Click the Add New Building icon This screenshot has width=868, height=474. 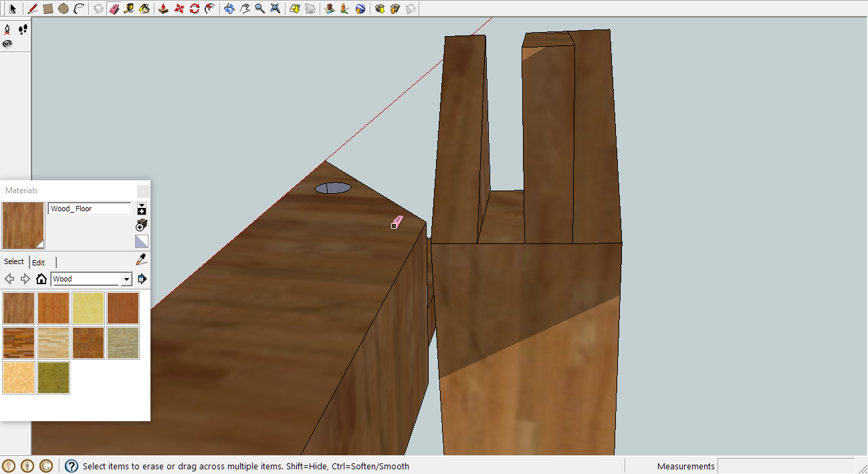click(329, 9)
